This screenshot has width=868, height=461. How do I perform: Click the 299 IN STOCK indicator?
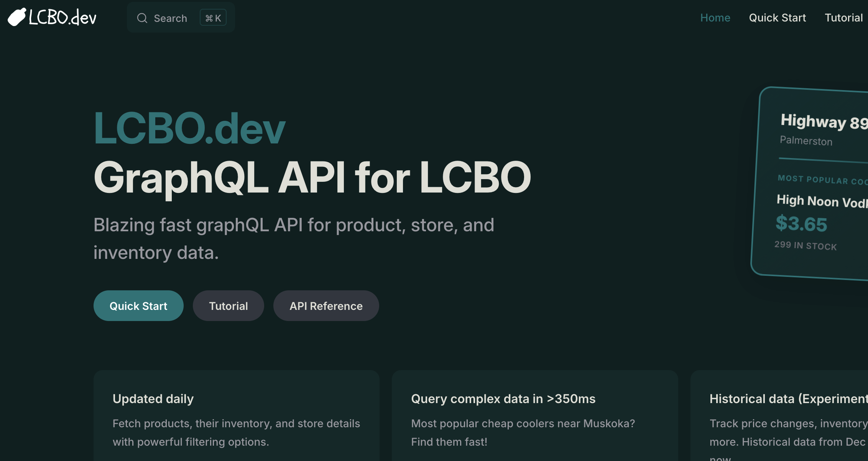(805, 246)
